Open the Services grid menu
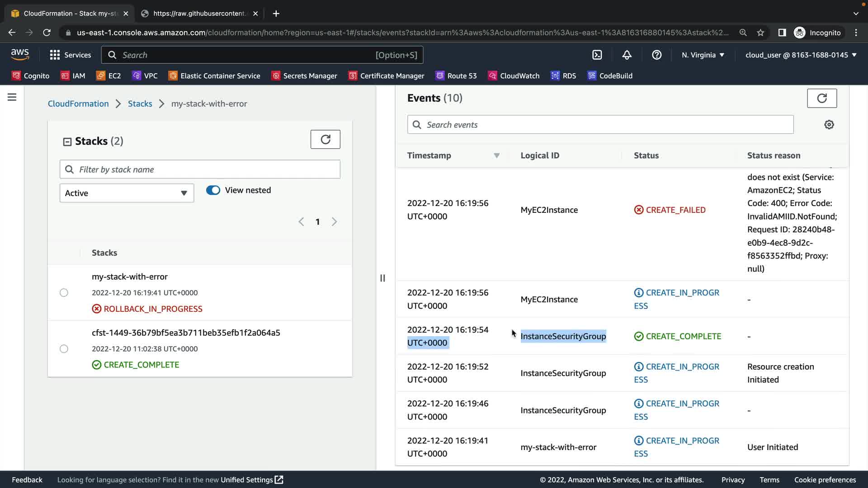 click(70, 55)
